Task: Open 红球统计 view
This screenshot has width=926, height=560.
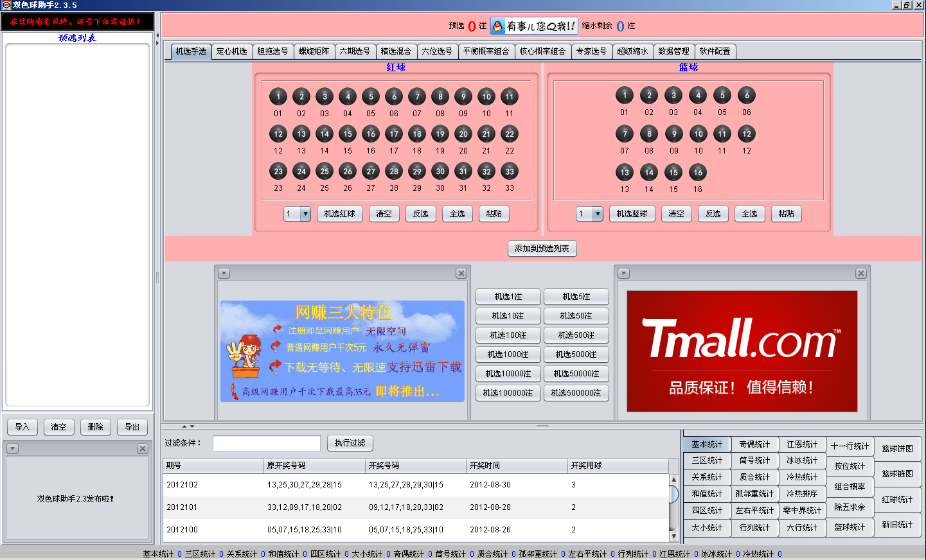Action: [x=898, y=500]
